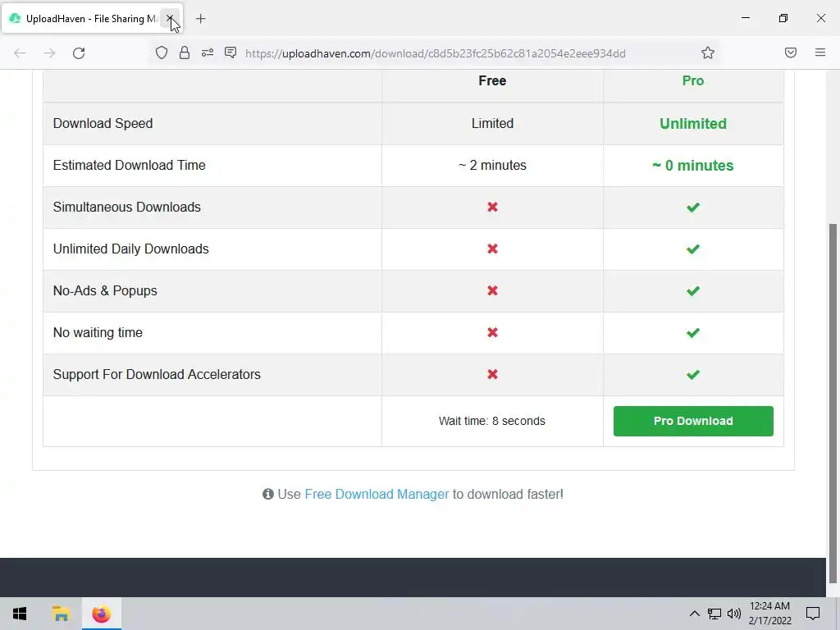Open the Firefox application menu
840x630 pixels.
[x=820, y=52]
